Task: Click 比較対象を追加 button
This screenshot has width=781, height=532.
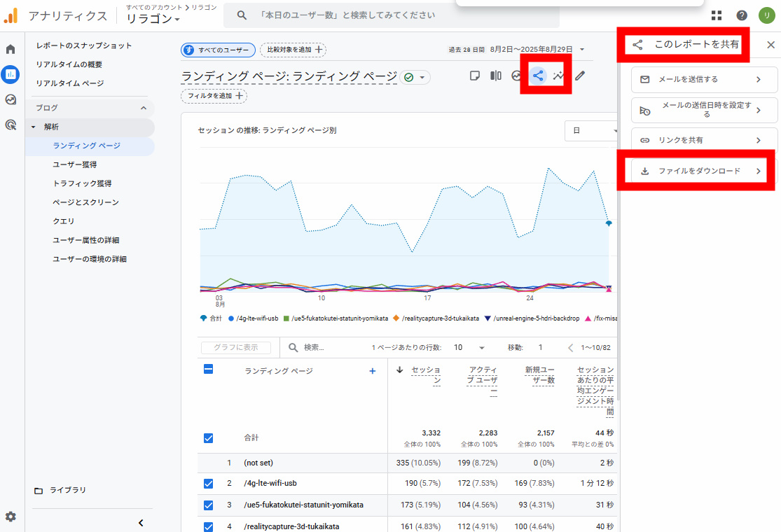Action: click(293, 50)
